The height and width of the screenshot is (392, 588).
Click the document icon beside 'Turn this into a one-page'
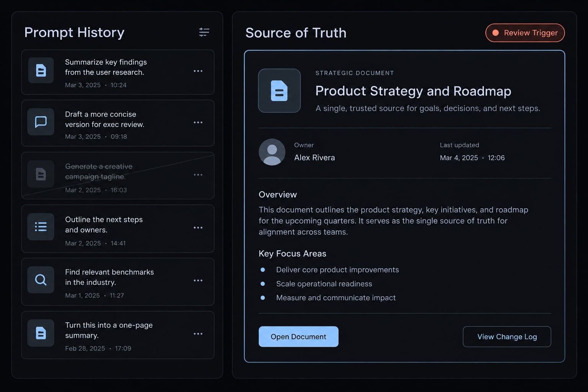pos(41,333)
